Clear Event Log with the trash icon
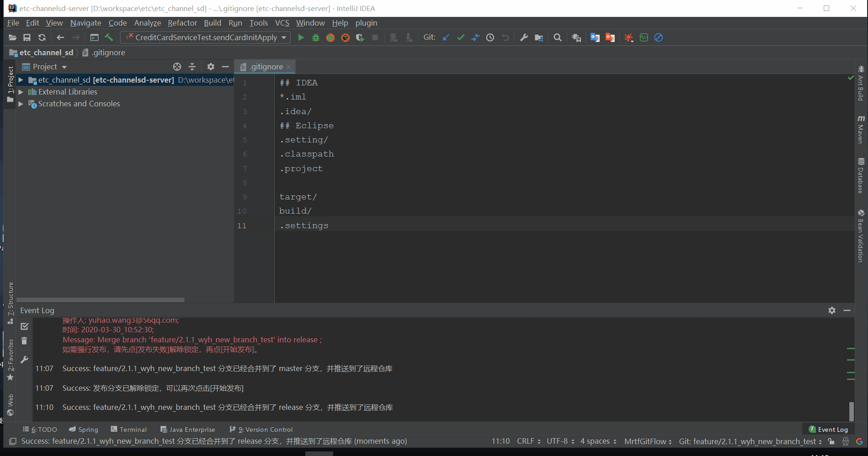The image size is (868, 456). [x=24, y=341]
